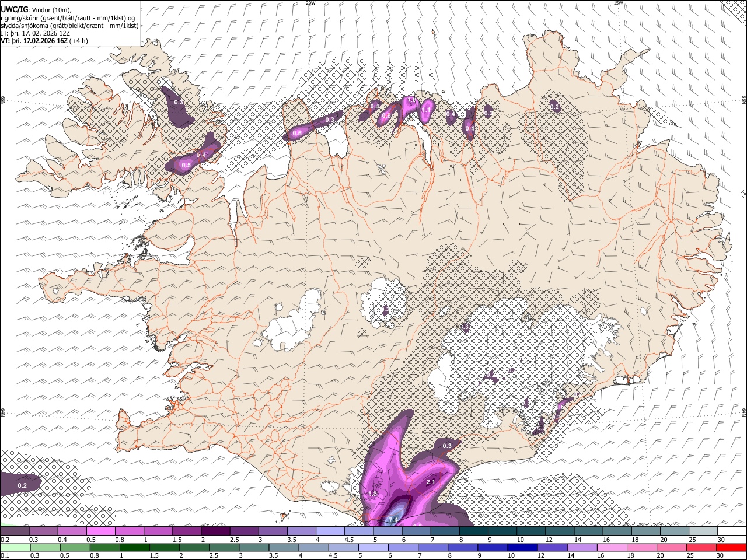Pick the darkest purple upper-legend swatch labeled 2
The height and width of the screenshot is (560, 747).
point(215,531)
